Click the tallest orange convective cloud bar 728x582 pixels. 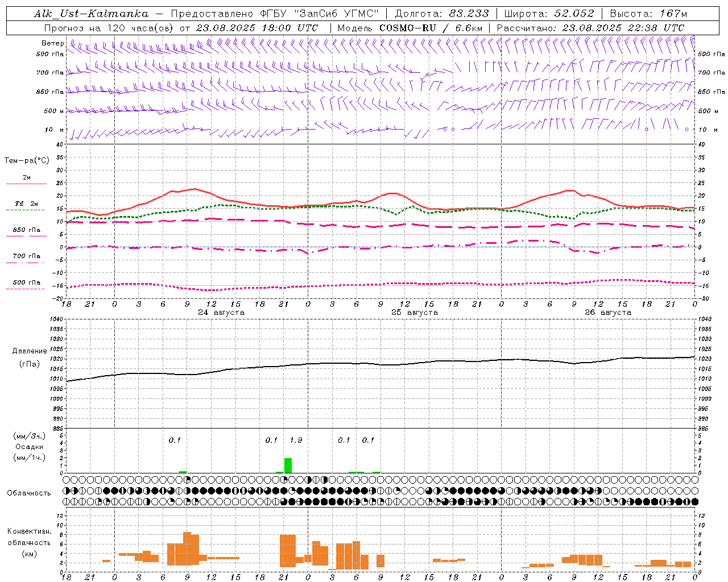(187, 549)
